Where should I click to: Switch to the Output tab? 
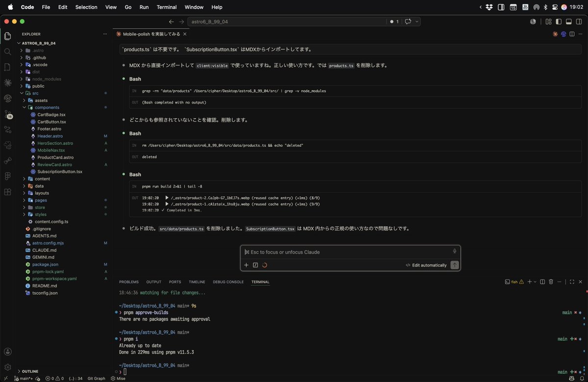(x=154, y=282)
